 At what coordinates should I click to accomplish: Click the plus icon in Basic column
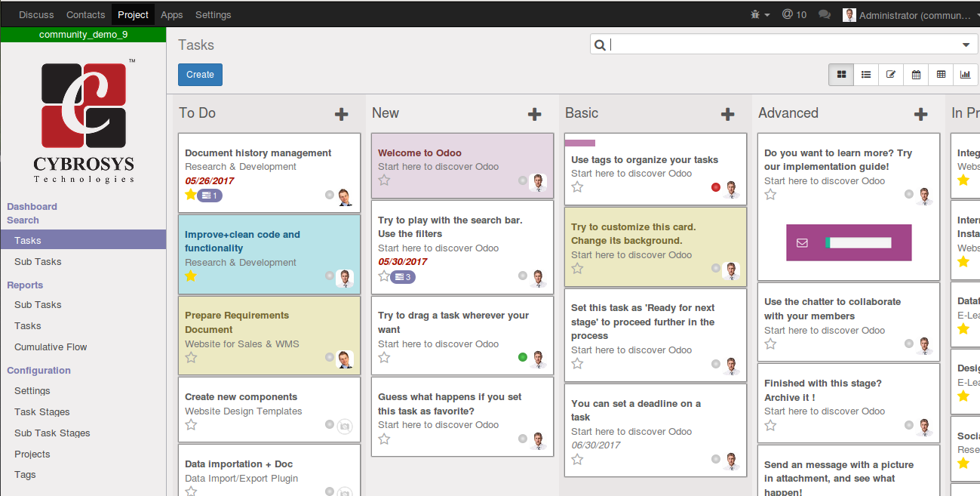pyautogui.click(x=728, y=114)
